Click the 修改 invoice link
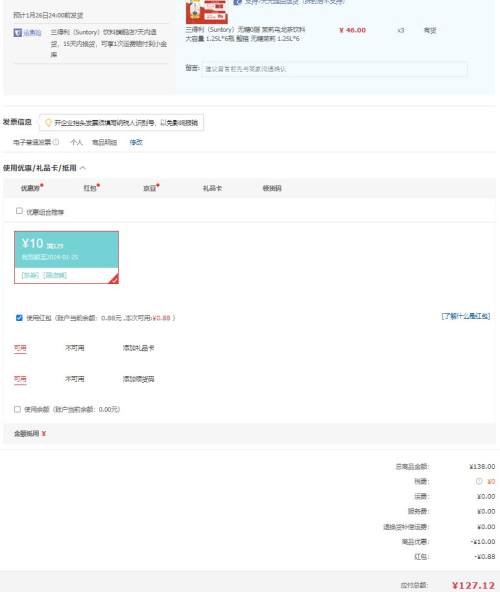Image resolution: width=500 pixels, height=592 pixels. click(136, 142)
